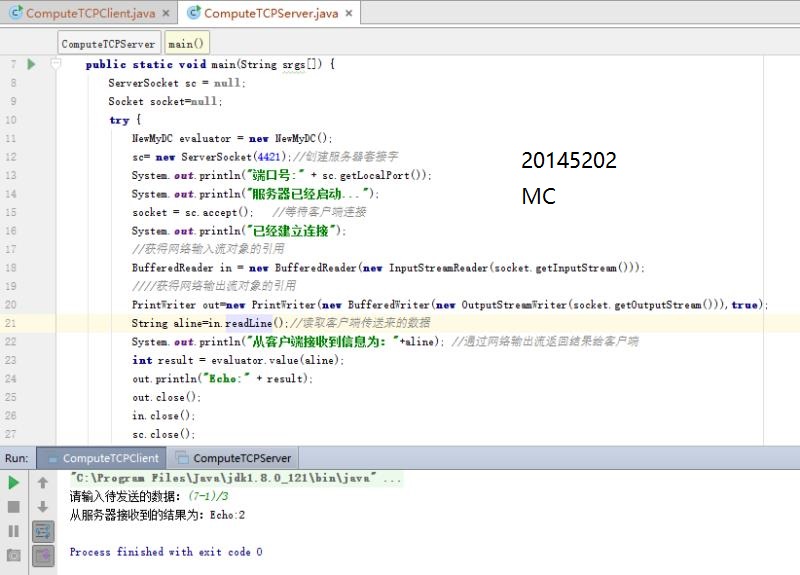800x575 pixels.
Task: Click 'sc.getLocalPort()' in line 13
Action: [374, 175]
